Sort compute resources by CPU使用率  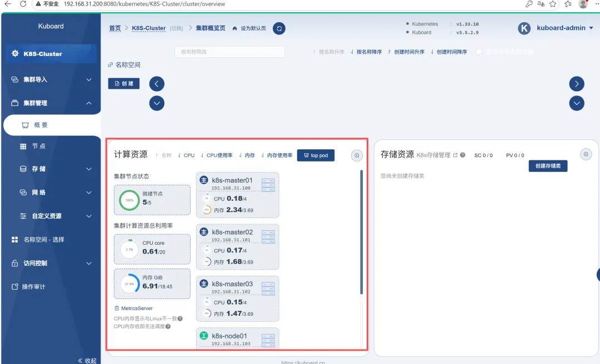click(217, 155)
